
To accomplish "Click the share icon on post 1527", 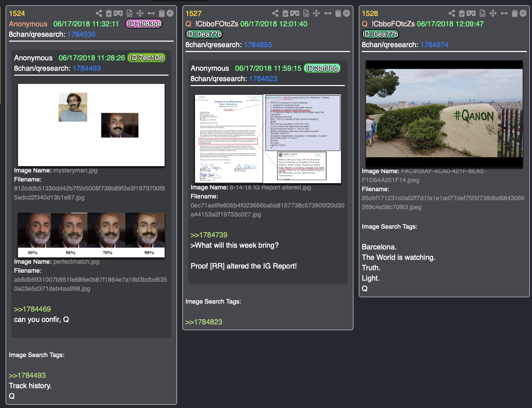I will pyautogui.click(x=275, y=14).
